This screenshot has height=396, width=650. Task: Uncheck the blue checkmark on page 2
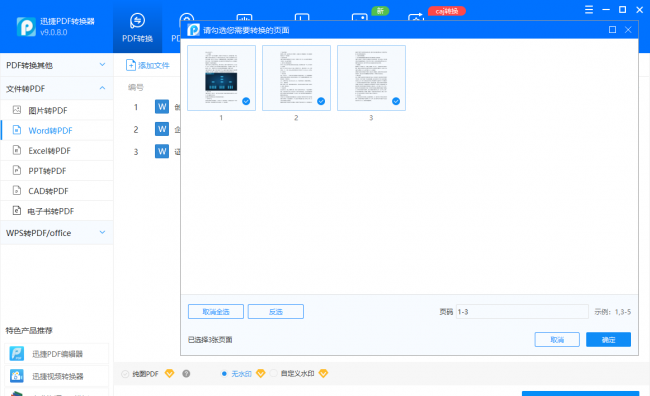[x=321, y=101]
